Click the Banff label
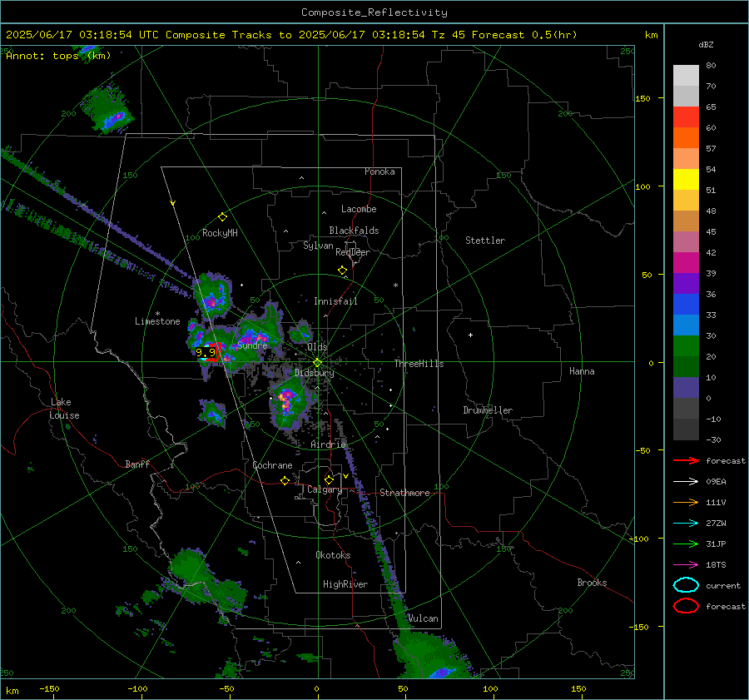Viewport: 749px width, 700px height. click(137, 464)
